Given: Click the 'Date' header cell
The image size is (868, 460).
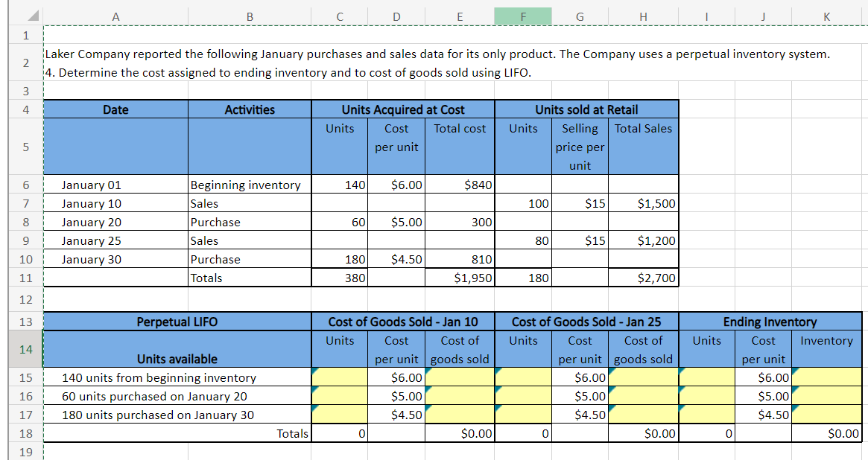Looking at the screenshot, I should click(x=115, y=109).
